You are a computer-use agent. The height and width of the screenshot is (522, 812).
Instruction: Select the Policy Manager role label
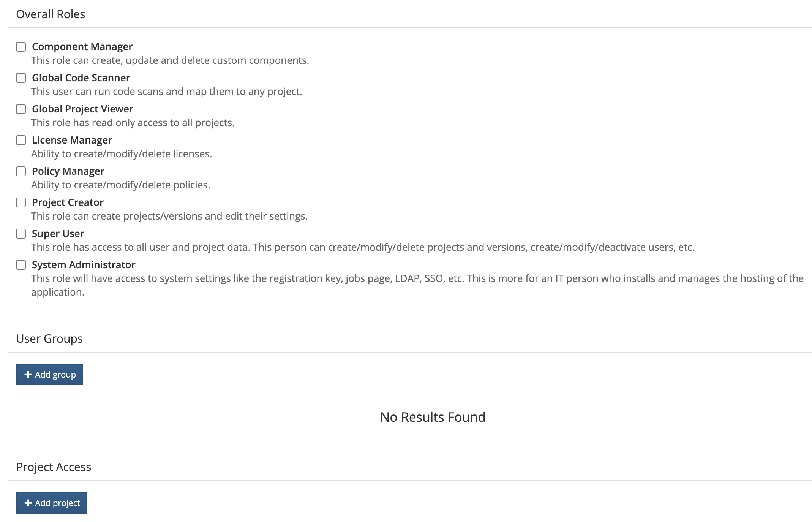tap(68, 171)
